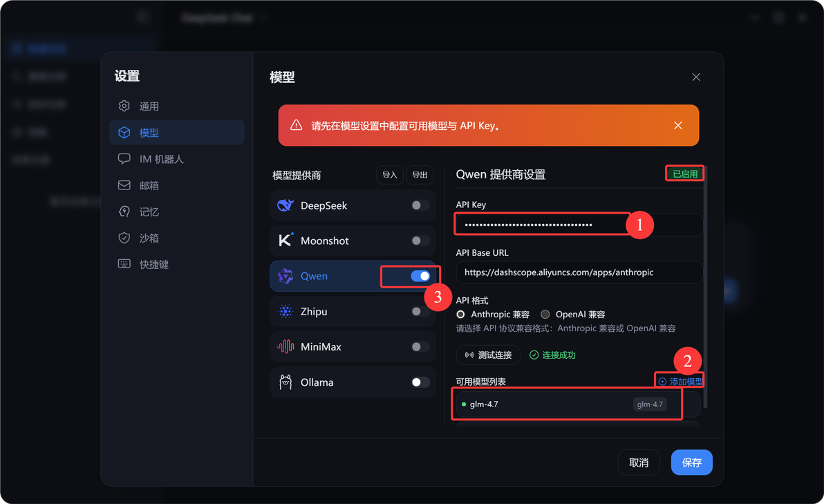Go to the 邮箱 settings section

coord(176,185)
